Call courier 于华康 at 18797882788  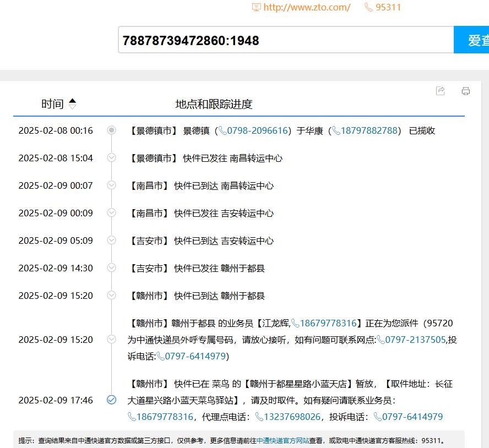368,130
